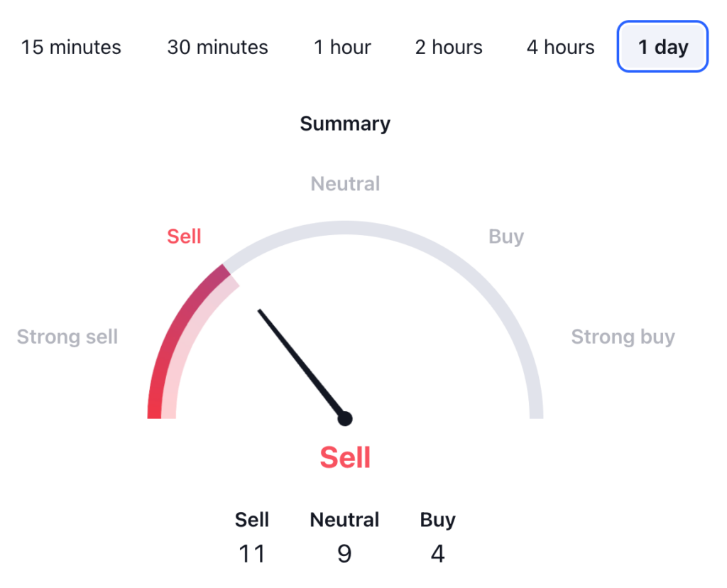727x588 pixels.
Task: Click the selected 1 day tab
Action: [x=662, y=48]
